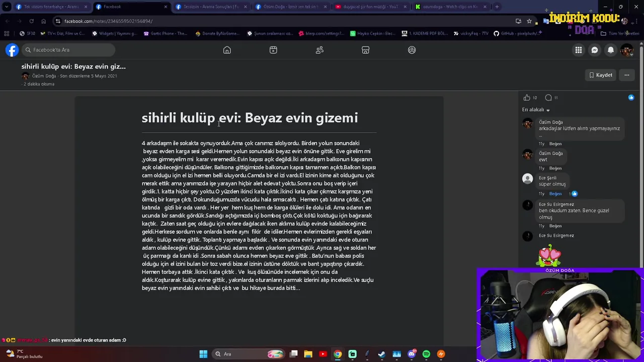The image size is (644, 362).
Task: Open the Friends icon in Facebook navigation
Action: [319, 50]
